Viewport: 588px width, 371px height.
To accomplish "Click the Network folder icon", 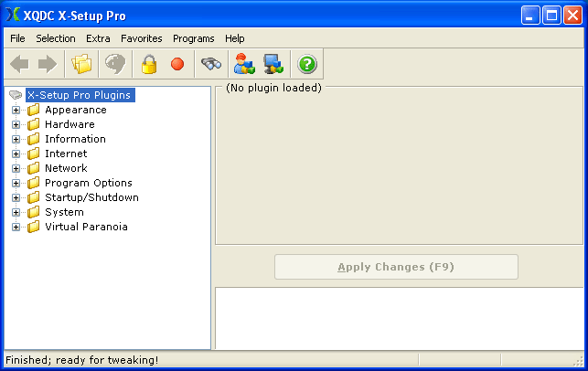I will tap(33, 168).
